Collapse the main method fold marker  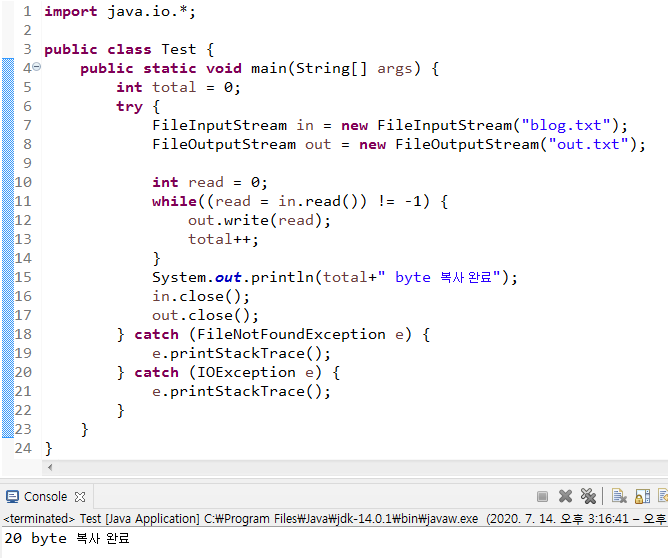(x=37, y=66)
